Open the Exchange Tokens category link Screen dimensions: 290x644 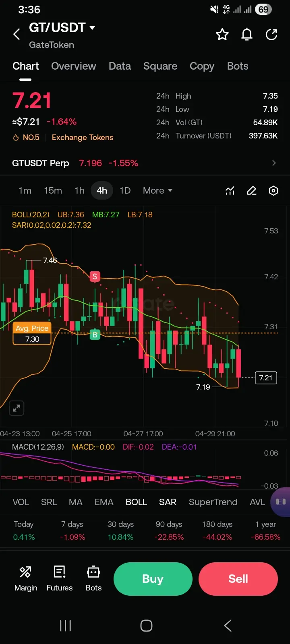coord(83,138)
